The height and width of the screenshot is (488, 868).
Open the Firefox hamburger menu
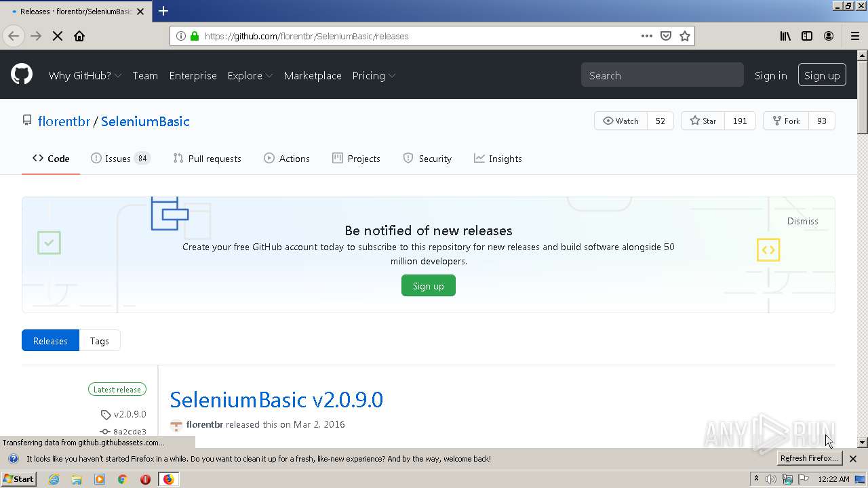[855, 36]
